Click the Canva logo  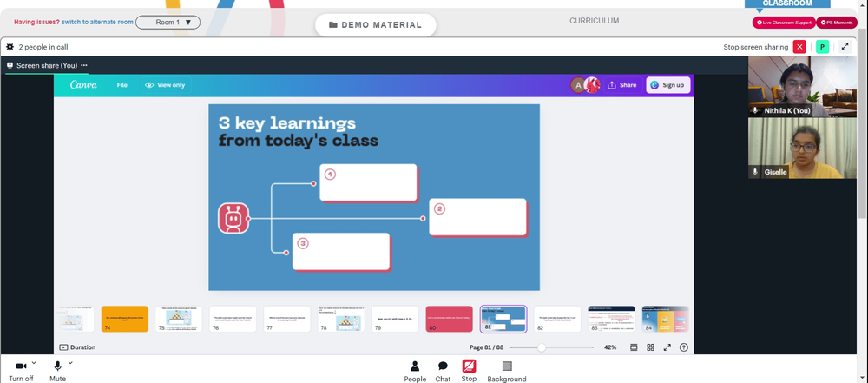[83, 85]
